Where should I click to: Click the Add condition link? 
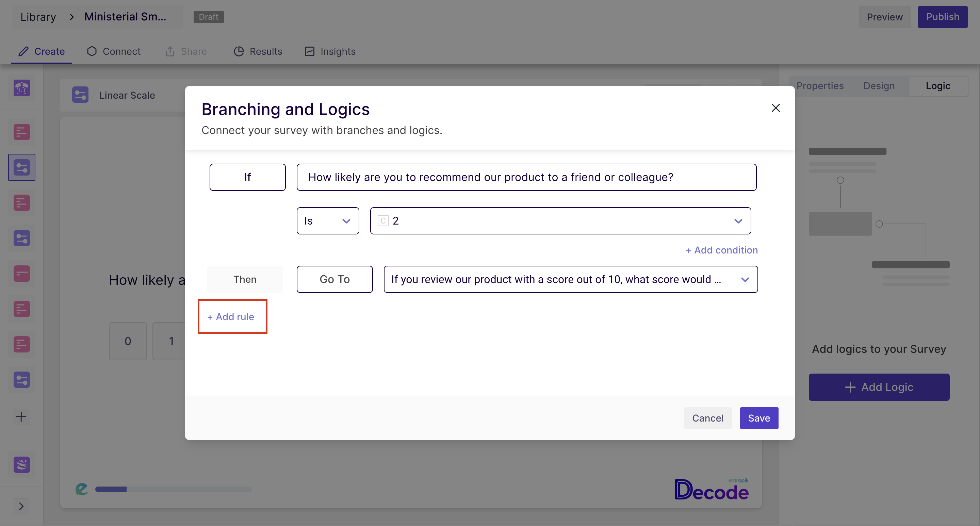[x=721, y=250]
